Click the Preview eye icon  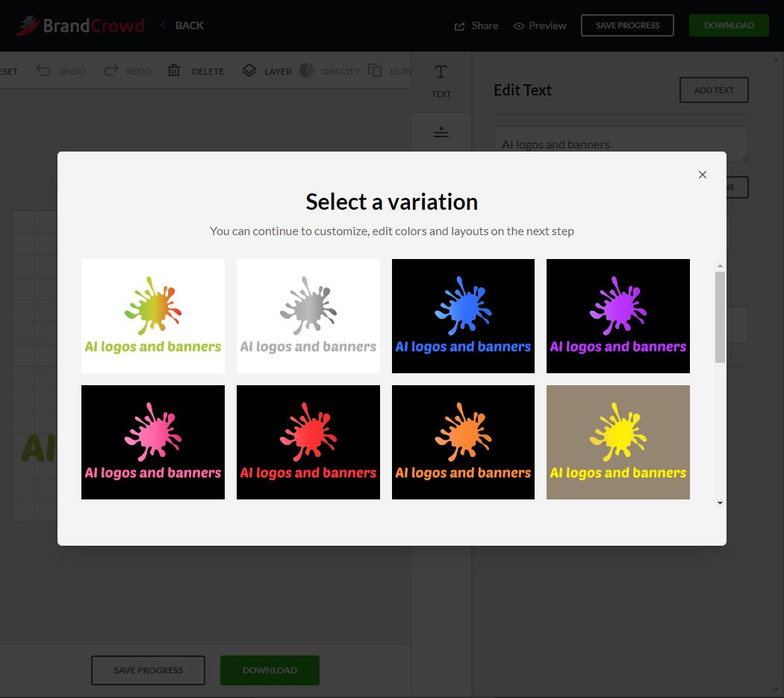point(519,26)
